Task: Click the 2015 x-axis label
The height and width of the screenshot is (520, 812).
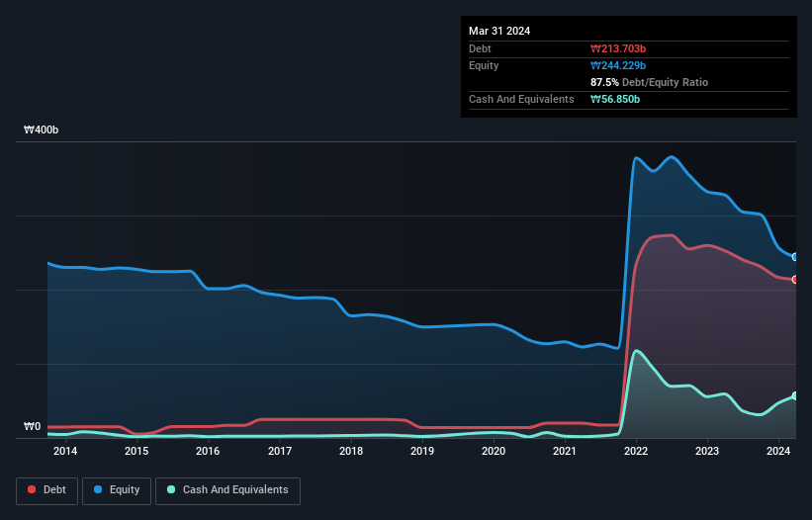Action: [x=136, y=451]
